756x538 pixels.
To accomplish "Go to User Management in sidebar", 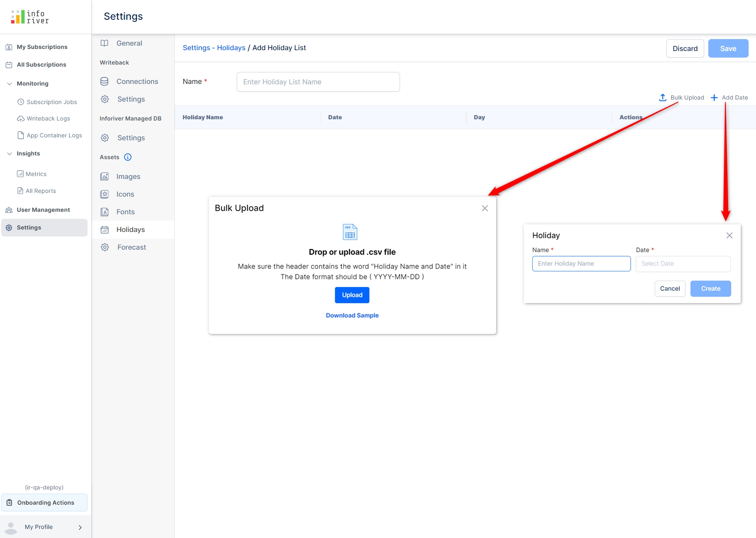I will pos(43,210).
